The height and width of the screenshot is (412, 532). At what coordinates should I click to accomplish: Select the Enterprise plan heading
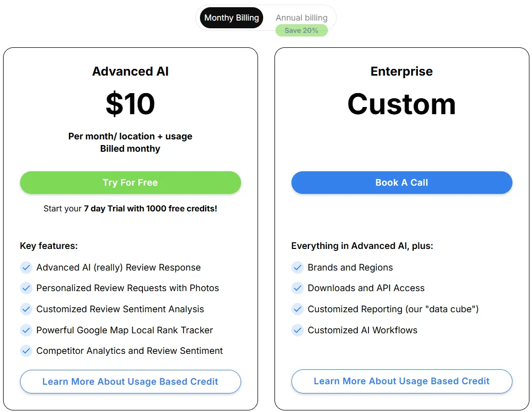point(401,71)
